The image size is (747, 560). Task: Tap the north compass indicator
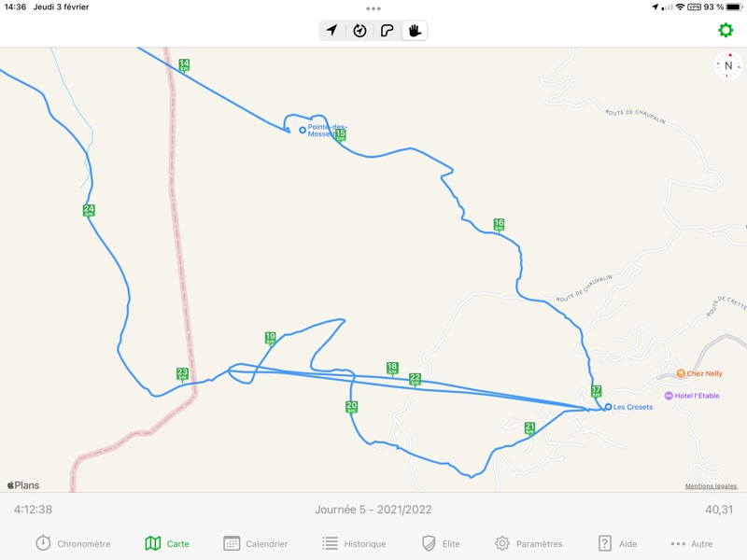[728, 65]
